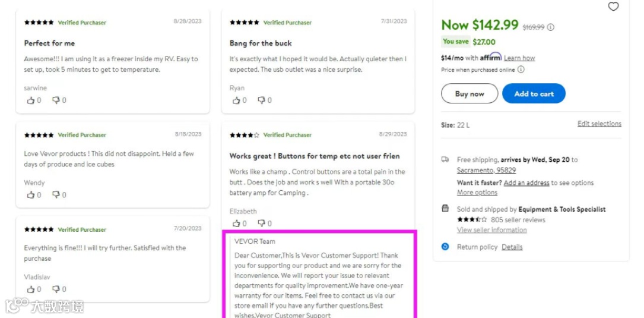Open Sacramento, 95829 location link
Image resolution: width=644 pixels, height=318 pixels.
pos(486,170)
